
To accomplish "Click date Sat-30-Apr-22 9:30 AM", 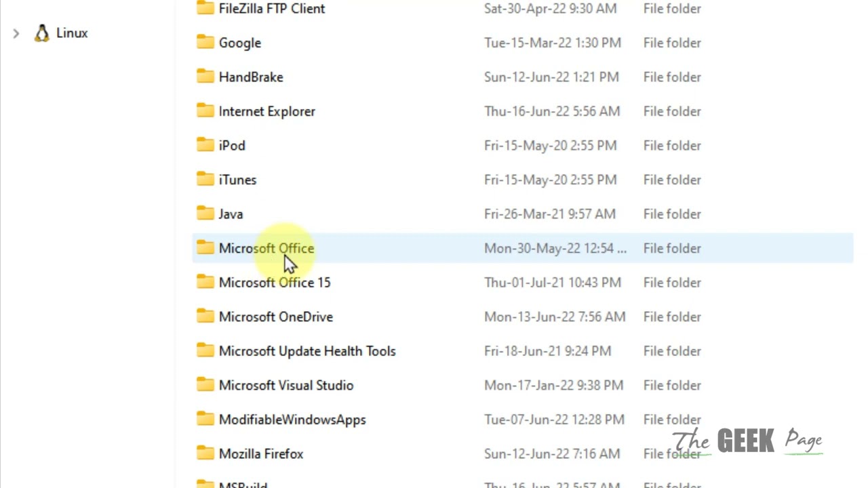I will (551, 9).
